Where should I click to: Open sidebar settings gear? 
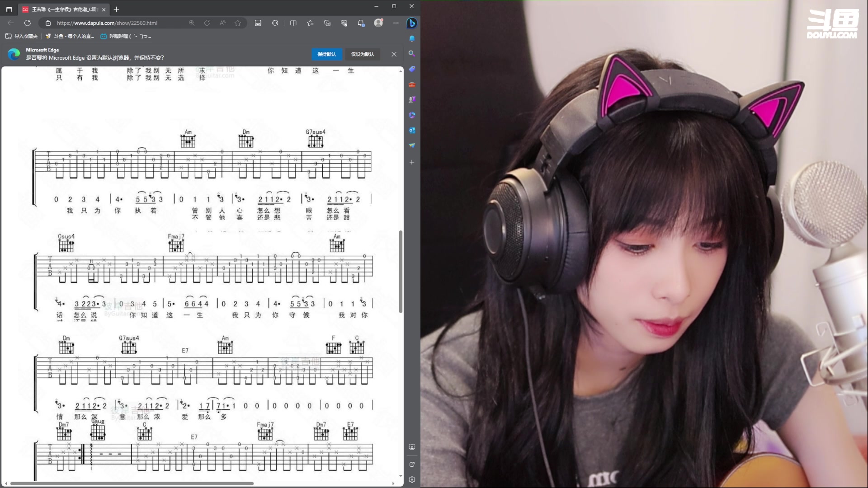[412, 479]
